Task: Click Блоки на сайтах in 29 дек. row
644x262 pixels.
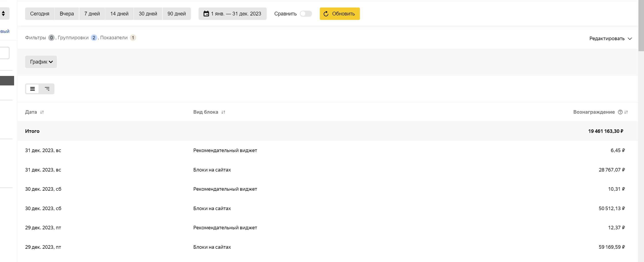Action: [212, 247]
